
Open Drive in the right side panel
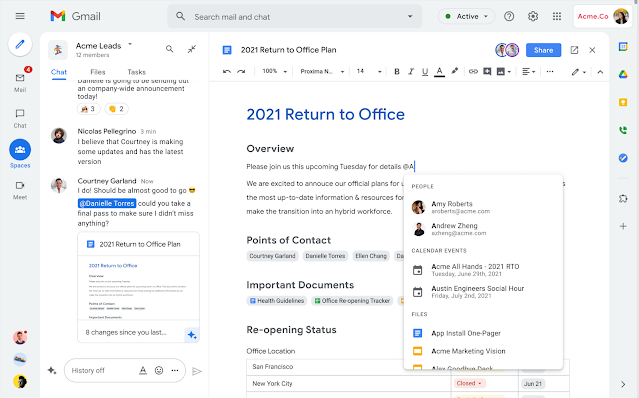pos(623,74)
